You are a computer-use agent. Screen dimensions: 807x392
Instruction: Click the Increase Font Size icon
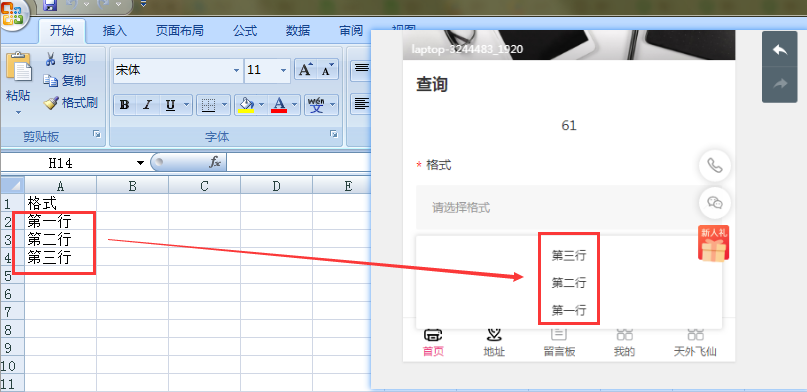(306, 70)
